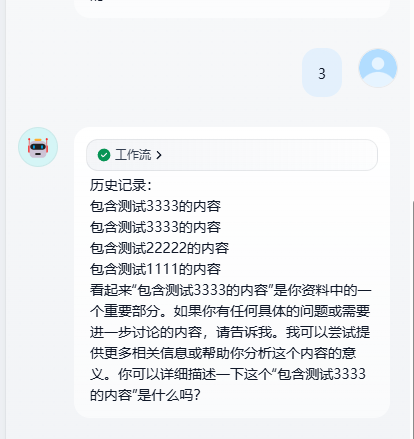Click the line starting 进一步讨论的内容
The width and height of the screenshot is (414, 439).
(x=230, y=332)
